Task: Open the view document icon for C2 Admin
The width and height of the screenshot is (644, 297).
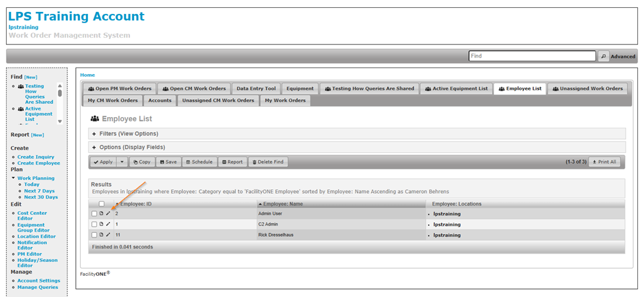Action: [101, 224]
